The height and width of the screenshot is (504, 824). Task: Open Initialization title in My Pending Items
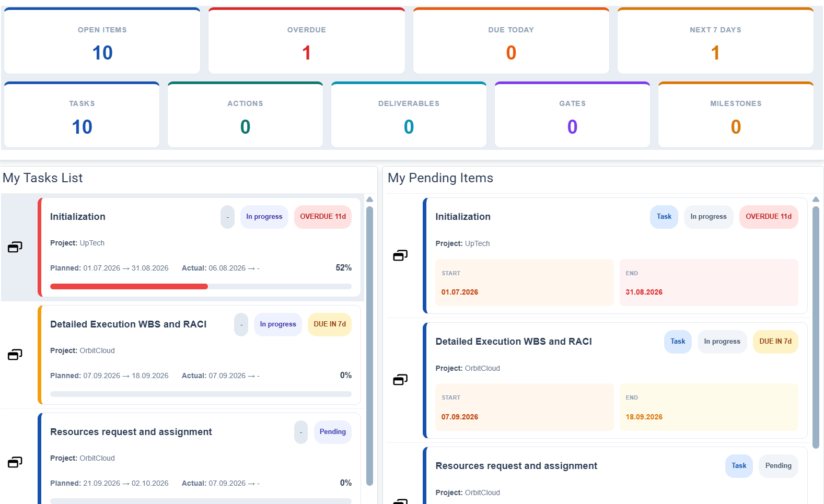(463, 217)
